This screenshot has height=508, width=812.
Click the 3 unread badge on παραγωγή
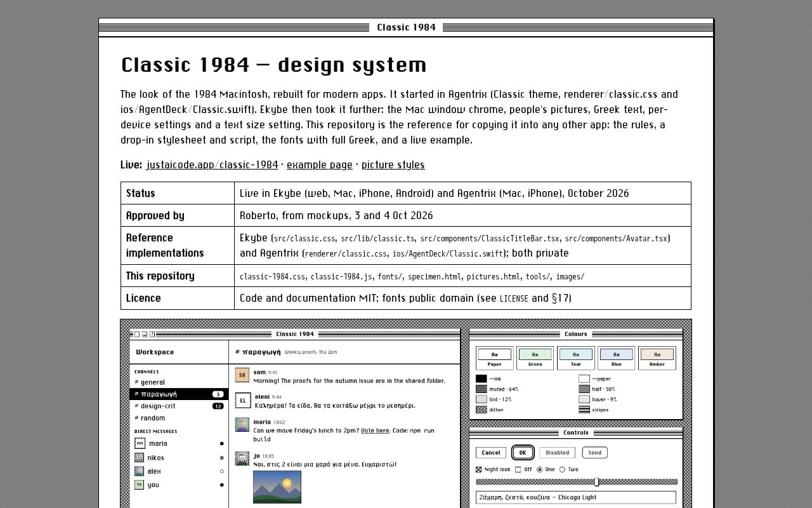(x=218, y=394)
